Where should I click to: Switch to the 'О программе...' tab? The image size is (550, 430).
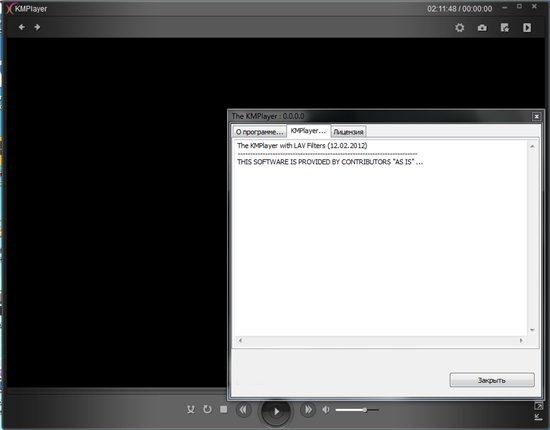pos(259,132)
